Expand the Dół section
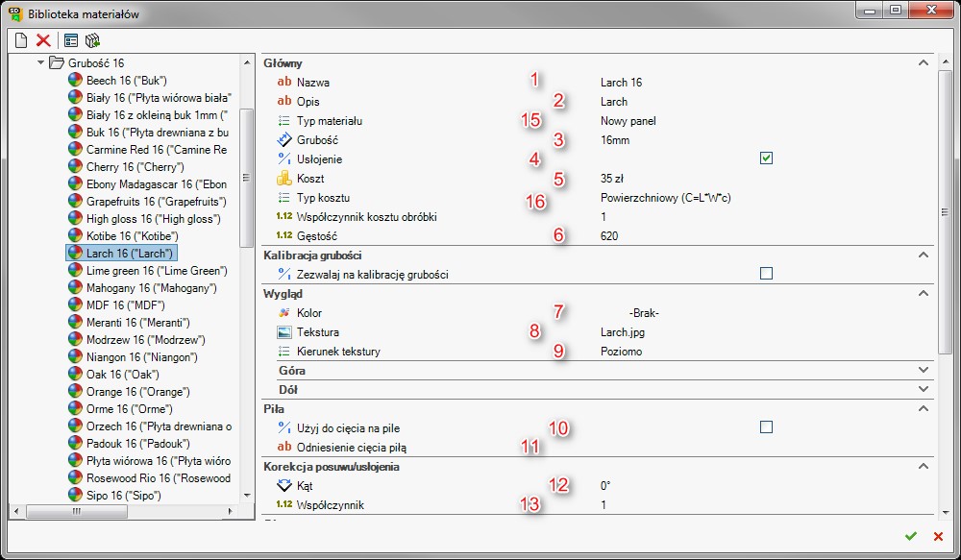Viewport: 961px width, 560px height. (924, 389)
